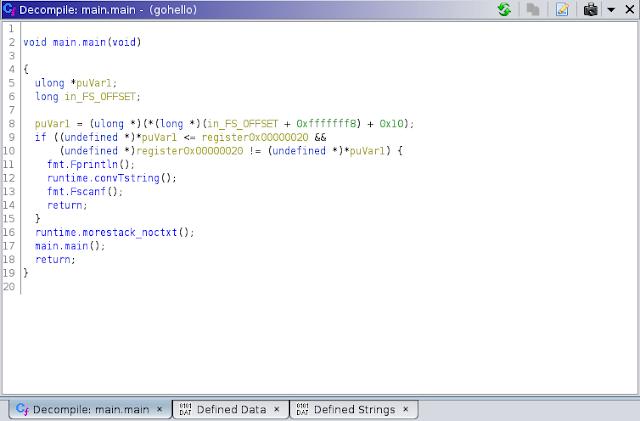Close the Defined Strings tab
Image resolution: width=640 pixels, height=421 pixels.
(406, 409)
